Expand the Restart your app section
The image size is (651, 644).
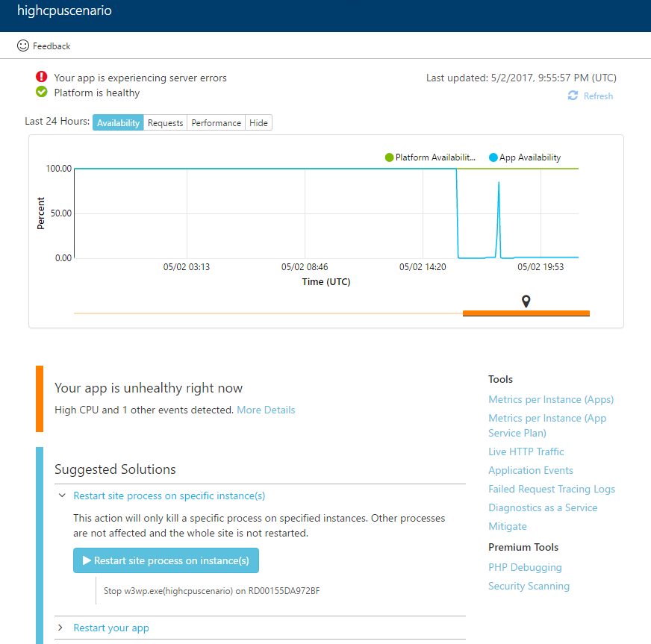coord(60,628)
